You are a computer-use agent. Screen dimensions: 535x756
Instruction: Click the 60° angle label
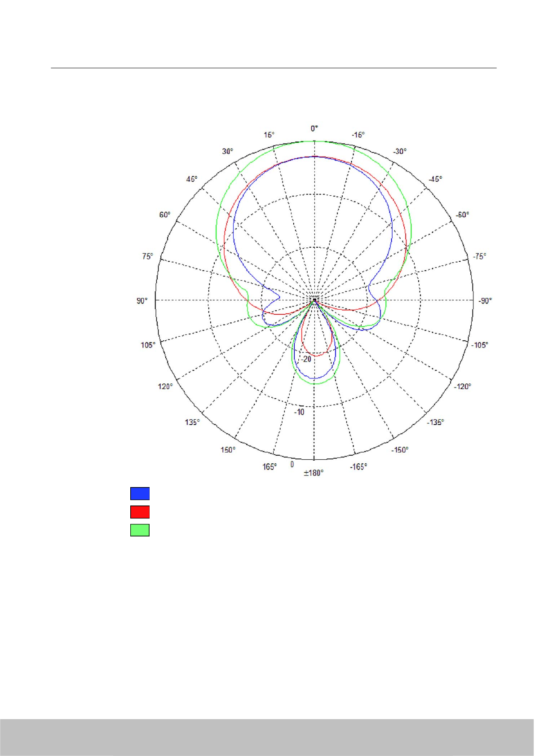click(x=165, y=215)
